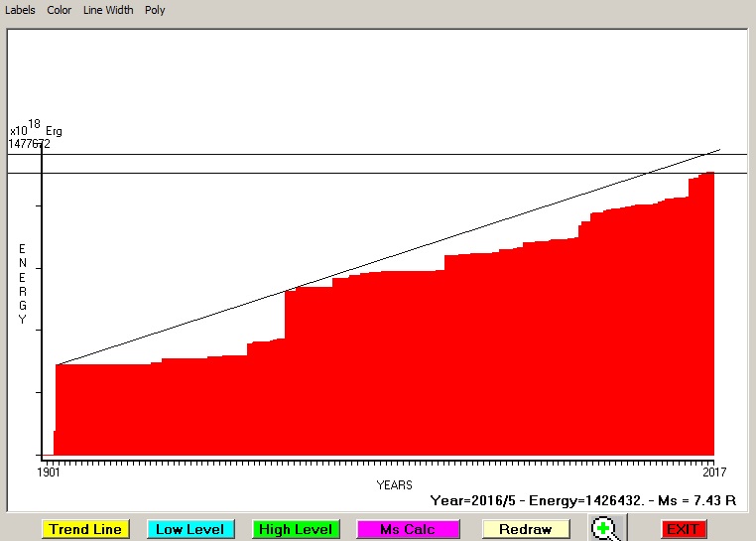Click the 1901 start year label
The width and height of the screenshot is (756, 541).
50,472
